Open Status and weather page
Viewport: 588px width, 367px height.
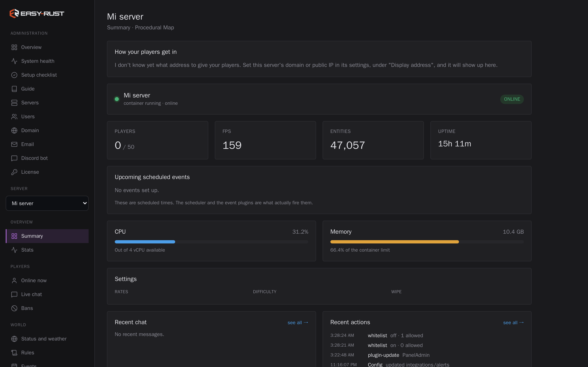(x=47, y=339)
